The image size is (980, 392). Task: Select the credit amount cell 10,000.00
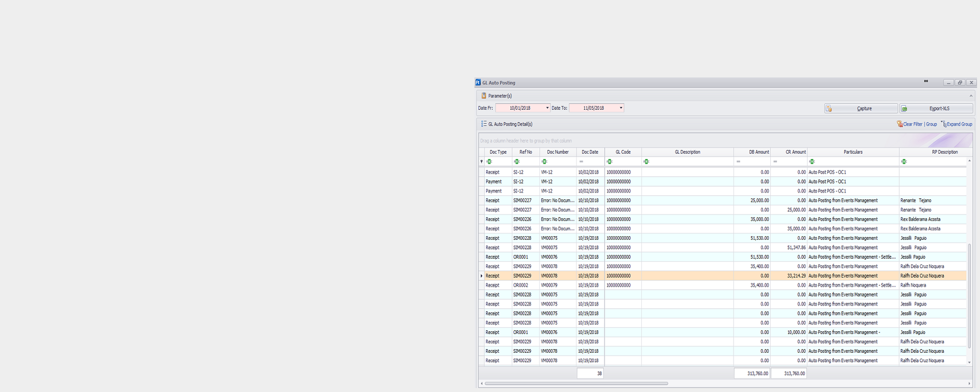[x=789, y=332]
